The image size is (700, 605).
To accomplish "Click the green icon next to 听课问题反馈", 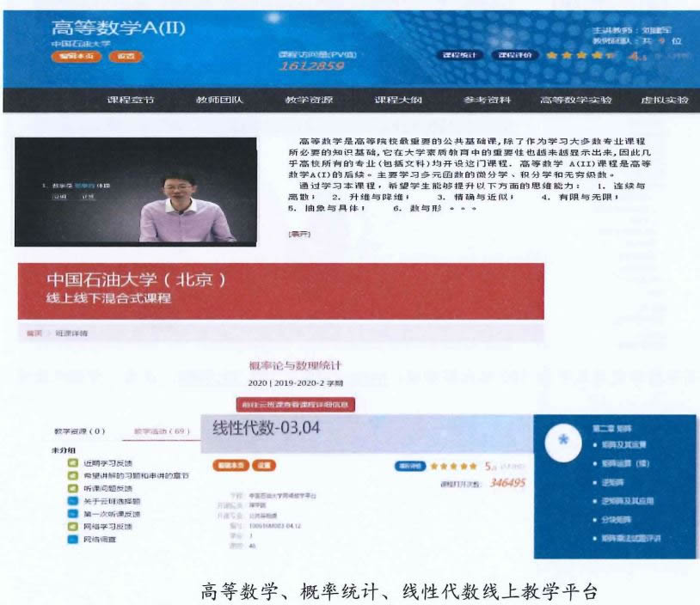I will (73, 488).
